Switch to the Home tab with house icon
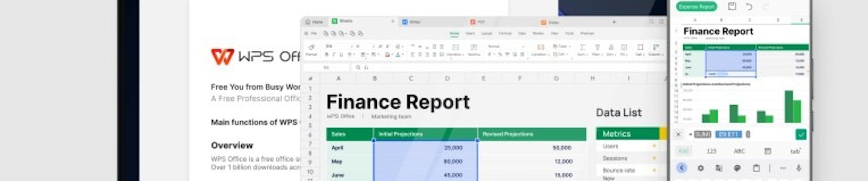 (x=314, y=22)
